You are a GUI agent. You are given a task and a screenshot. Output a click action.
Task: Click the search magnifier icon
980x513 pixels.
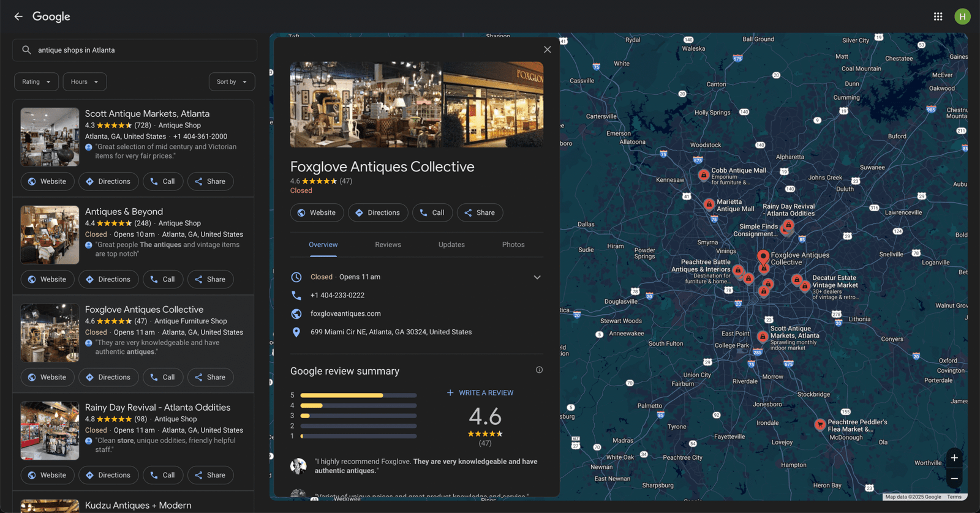coord(26,50)
